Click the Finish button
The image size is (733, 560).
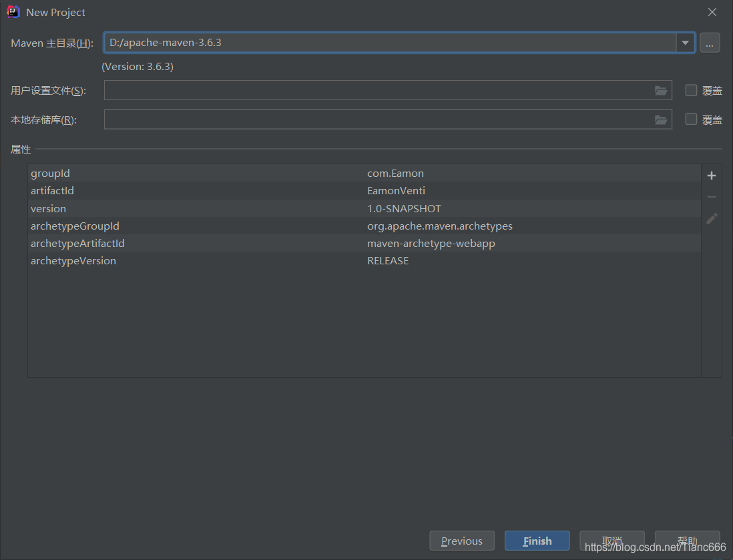[537, 541]
